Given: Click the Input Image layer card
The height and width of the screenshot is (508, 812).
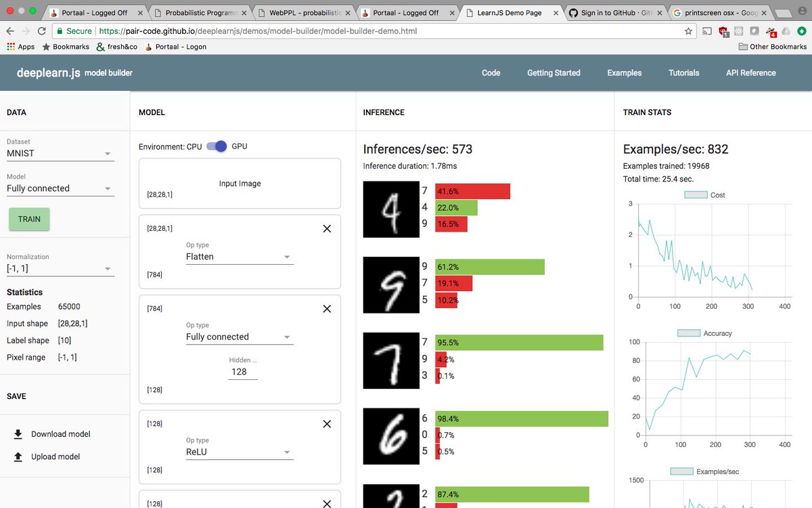Looking at the screenshot, I should click(240, 184).
